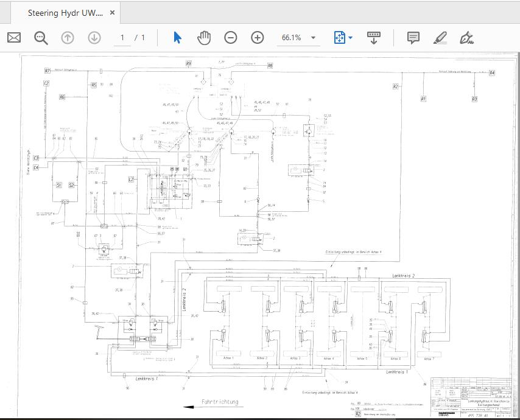
Task: Click the email envelope icon
Action: tap(13, 38)
